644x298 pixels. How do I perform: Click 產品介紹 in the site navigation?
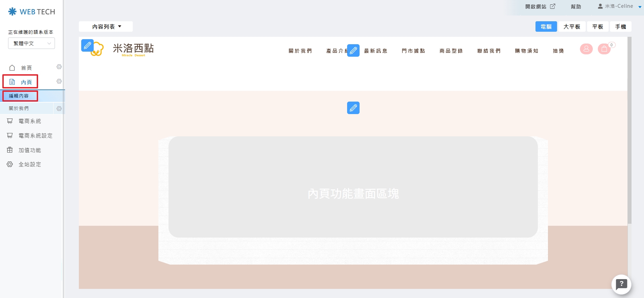point(336,51)
